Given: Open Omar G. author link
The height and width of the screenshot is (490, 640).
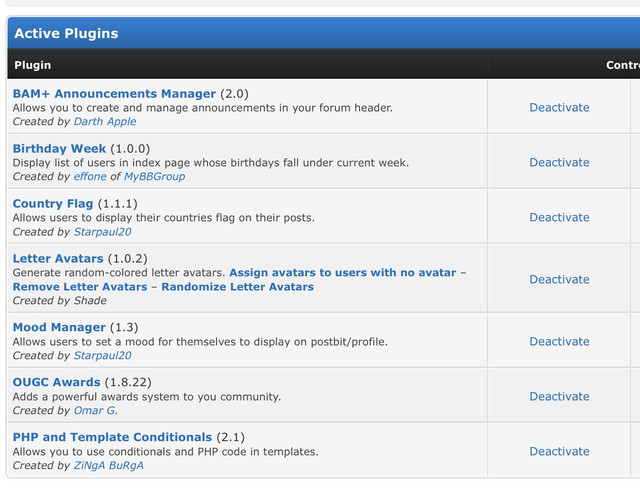Looking at the screenshot, I should pyautogui.click(x=96, y=410).
